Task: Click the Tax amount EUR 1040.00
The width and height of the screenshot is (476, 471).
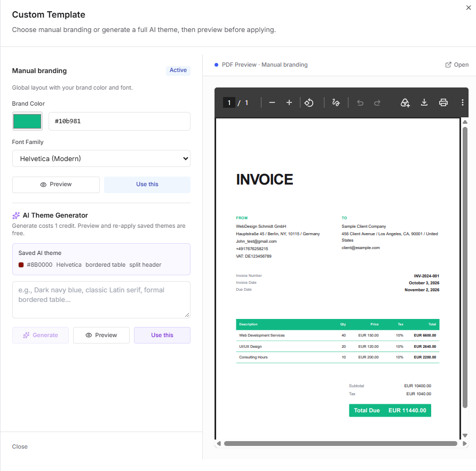Action: pyautogui.click(x=418, y=394)
